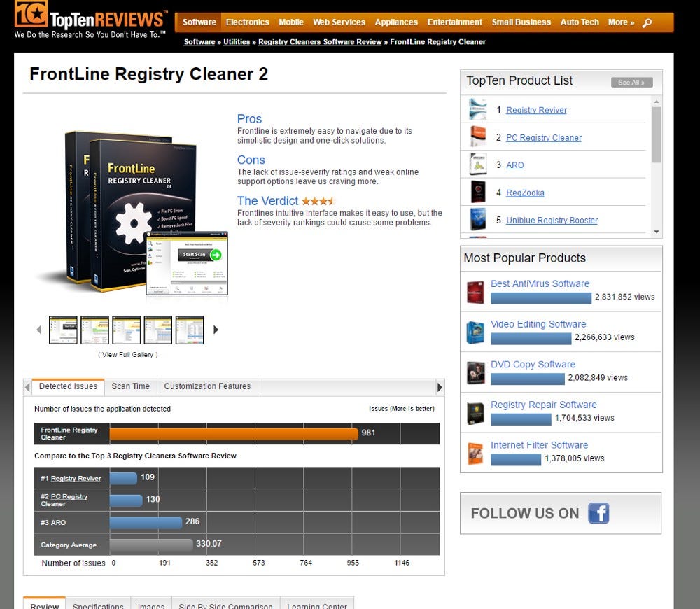
Task: Switch to Customization Features tab
Action: click(x=207, y=386)
